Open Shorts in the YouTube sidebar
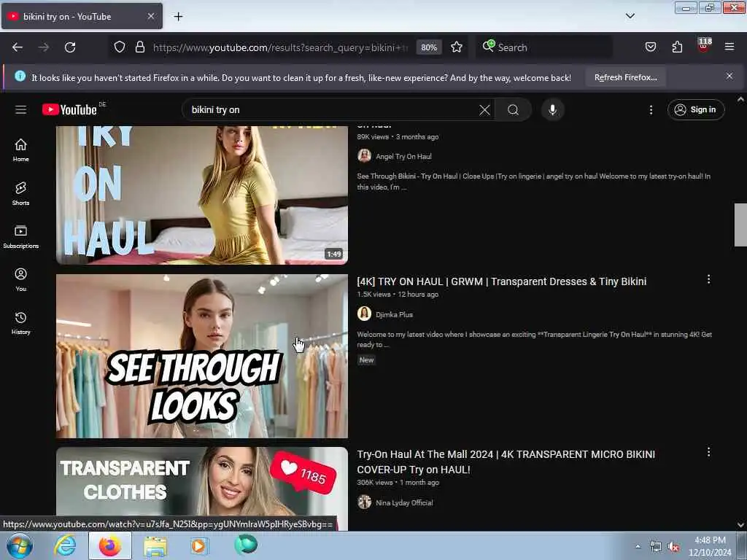 pyautogui.click(x=20, y=193)
